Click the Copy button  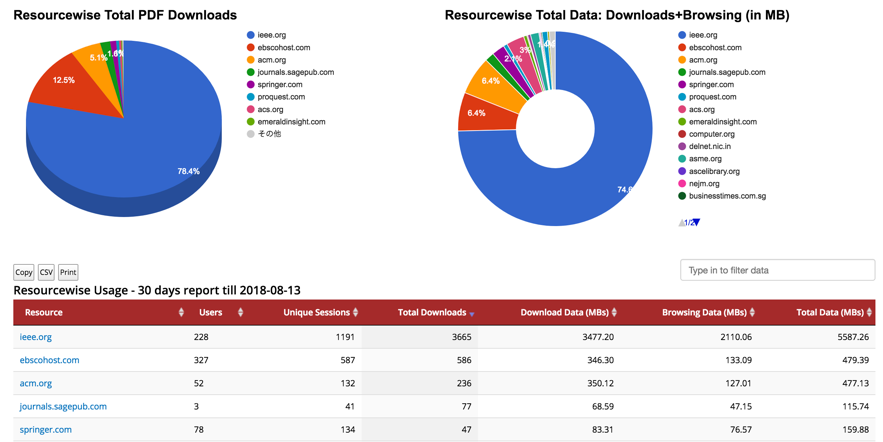tap(24, 273)
